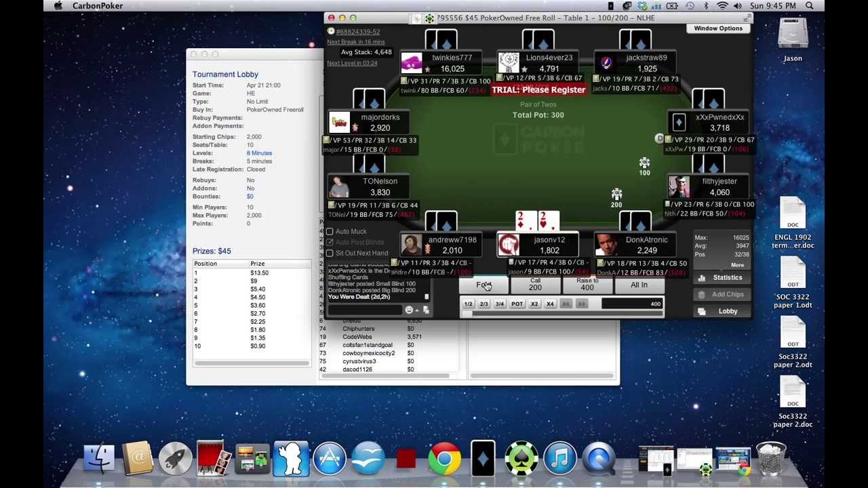Click jackstraw89 player avatar
This screenshot has width=868, height=488.
(x=606, y=63)
